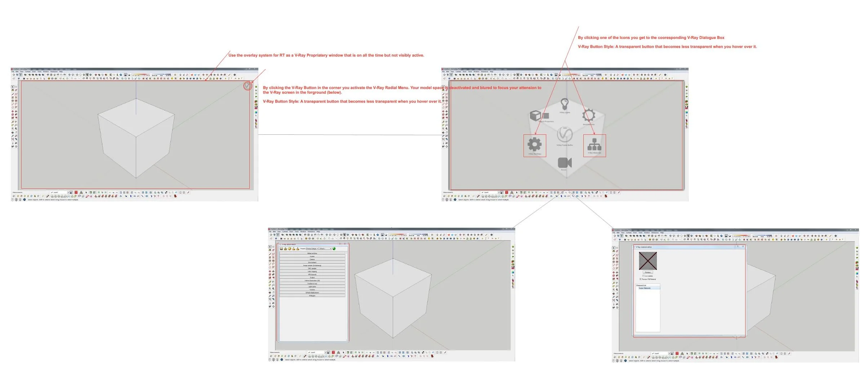Click the save floppy icon in V-Ray option editor
This screenshot has width=868, height=387.
coord(281,249)
